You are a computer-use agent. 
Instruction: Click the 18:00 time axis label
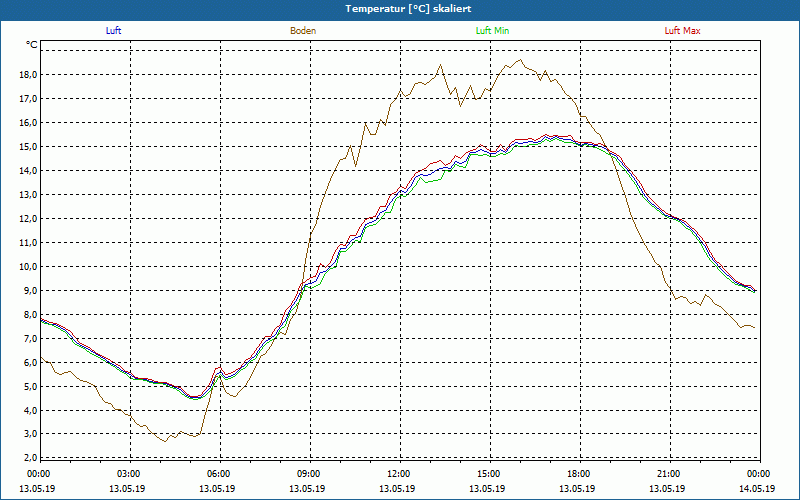pos(580,474)
